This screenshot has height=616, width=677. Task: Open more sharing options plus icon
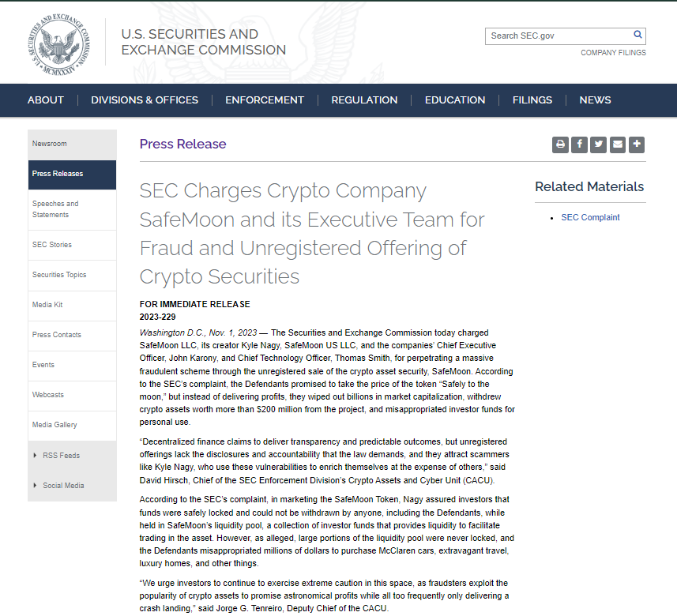click(x=637, y=145)
